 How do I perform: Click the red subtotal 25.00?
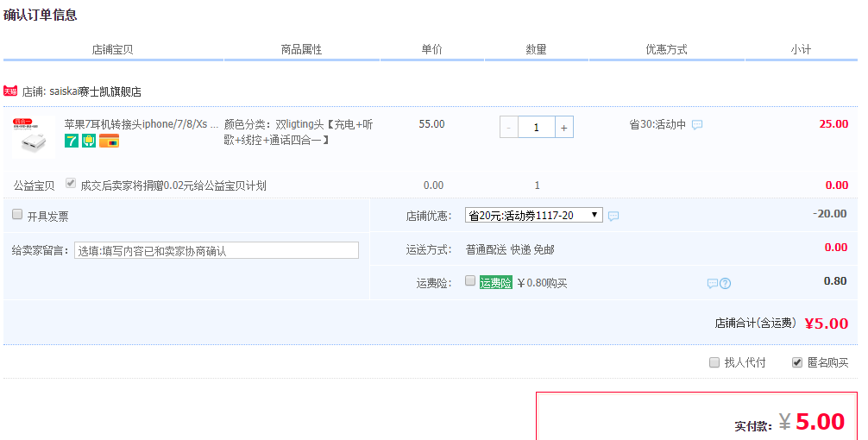[833, 124]
